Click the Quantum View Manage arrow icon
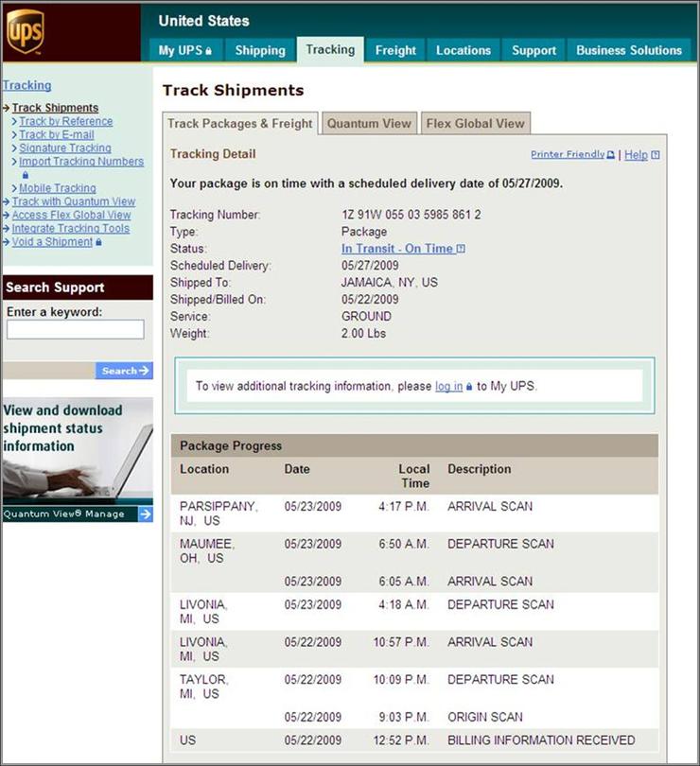 pyautogui.click(x=146, y=514)
